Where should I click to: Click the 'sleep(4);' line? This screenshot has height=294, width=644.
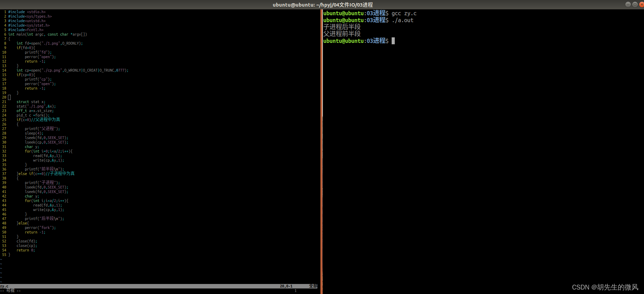click(x=34, y=133)
